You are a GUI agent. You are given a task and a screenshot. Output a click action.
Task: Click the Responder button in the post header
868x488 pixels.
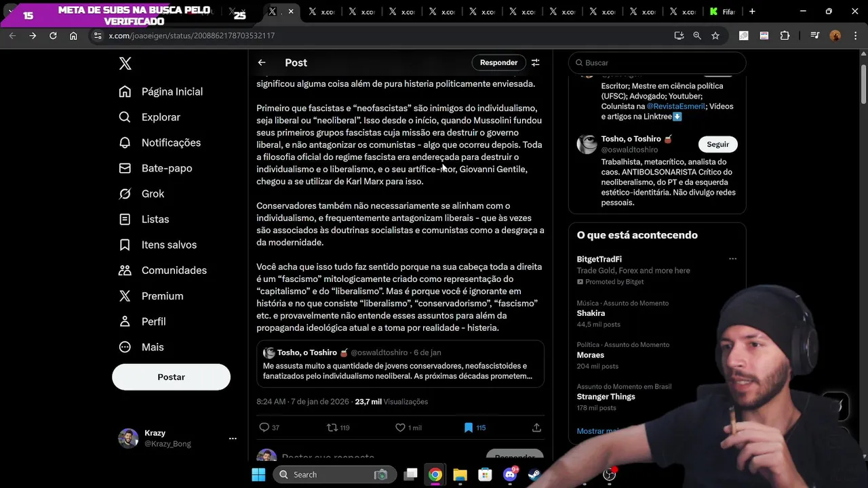click(x=498, y=62)
